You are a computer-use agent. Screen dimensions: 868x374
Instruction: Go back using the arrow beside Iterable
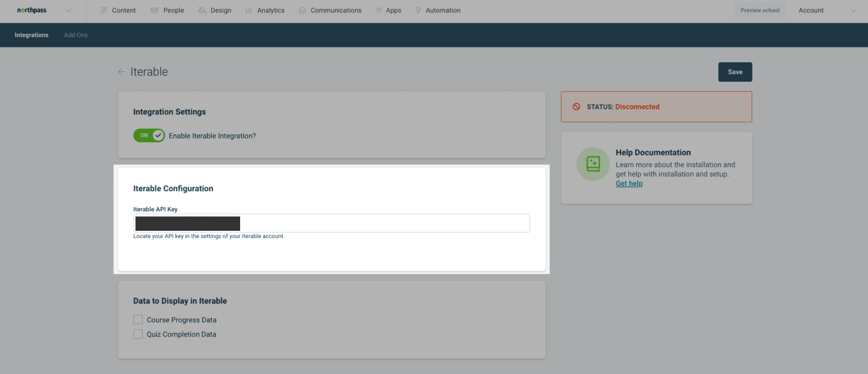pyautogui.click(x=121, y=72)
